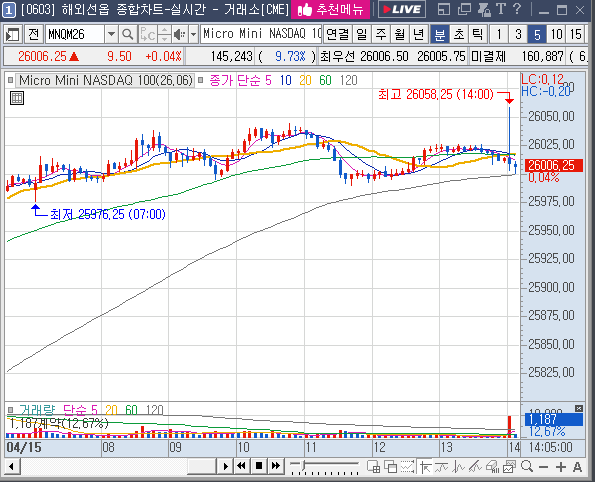Click the lock screen icon in title bar
This screenshot has height=482, width=595.
[x=484, y=9]
